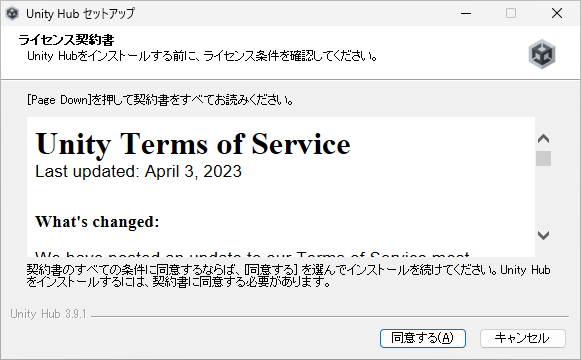Click 'Last updated: April 3, 2023' text

(138, 171)
